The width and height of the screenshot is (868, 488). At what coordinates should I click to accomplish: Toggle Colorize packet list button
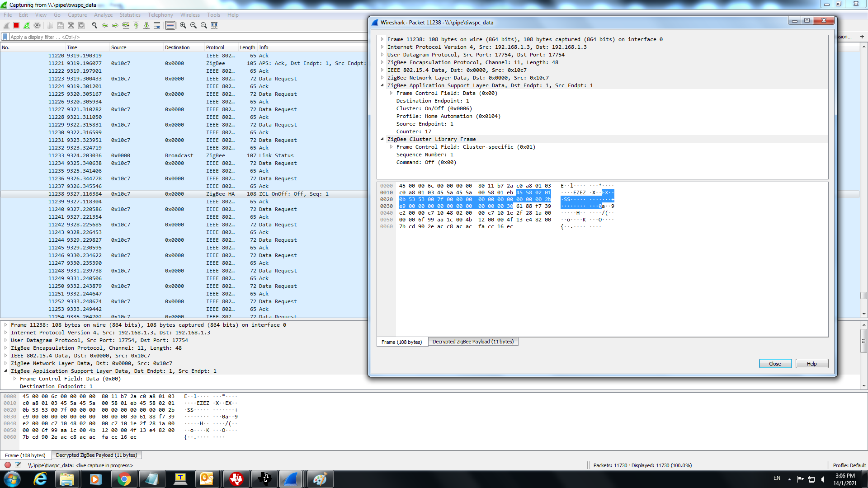point(170,25)
